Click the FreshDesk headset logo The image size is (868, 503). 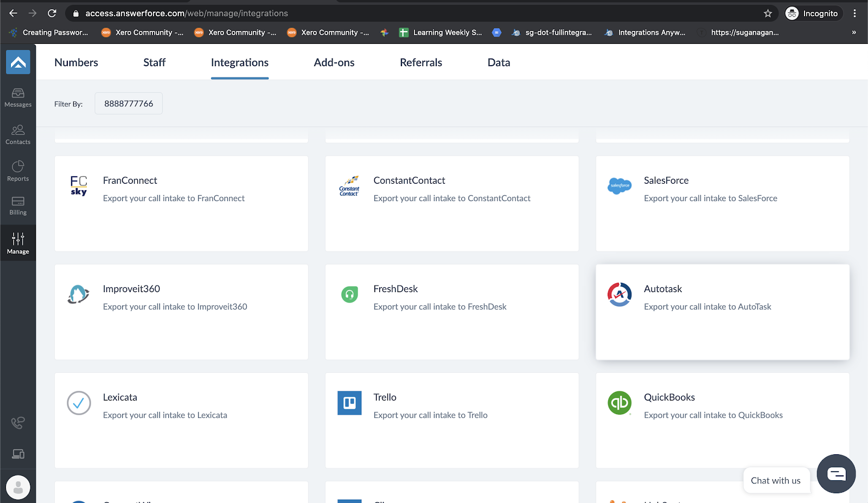click(349, 294)
